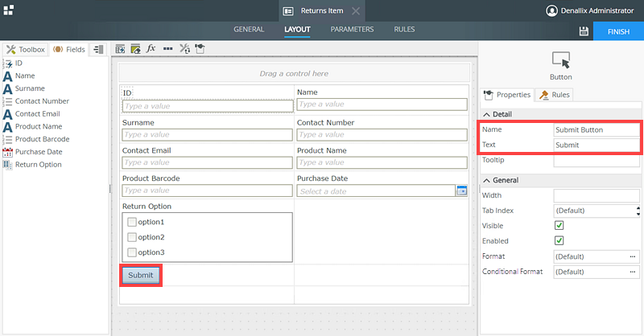
Task: Open the Toolbox tab
Action: tap(26, 49)
